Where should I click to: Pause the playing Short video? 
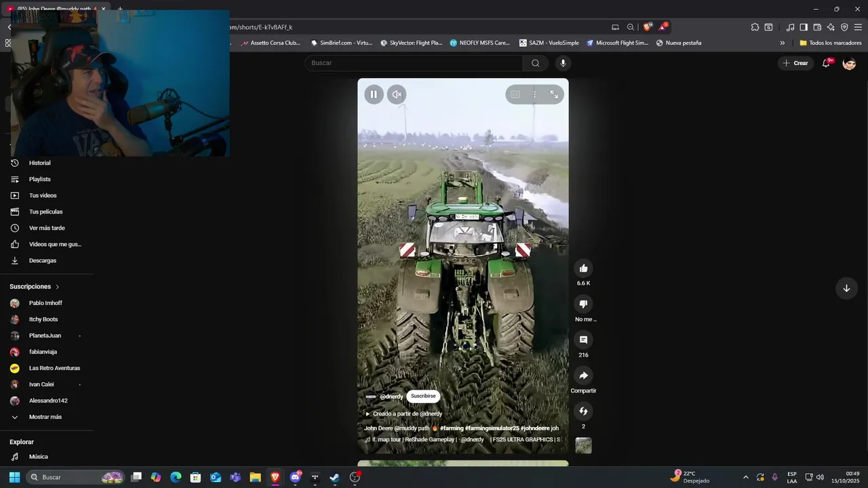[x=374, y=94]
